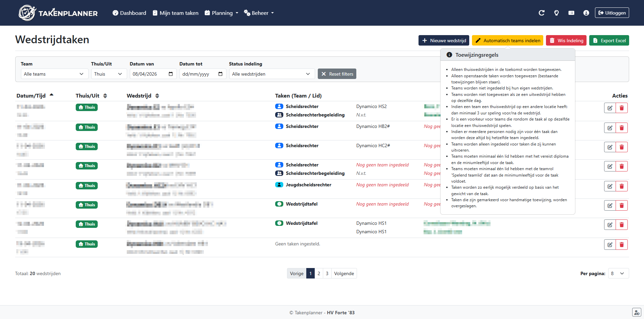644x319 pixels.
Task: Click calendar icon in Datum tot field
Action: pyautogui.click(x=220, y=74)
